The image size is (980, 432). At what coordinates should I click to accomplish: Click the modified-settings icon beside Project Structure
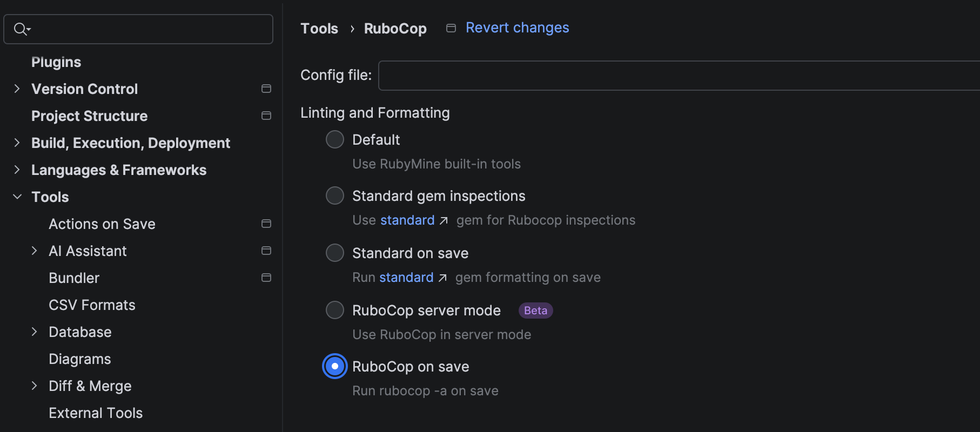pos(266,115)
